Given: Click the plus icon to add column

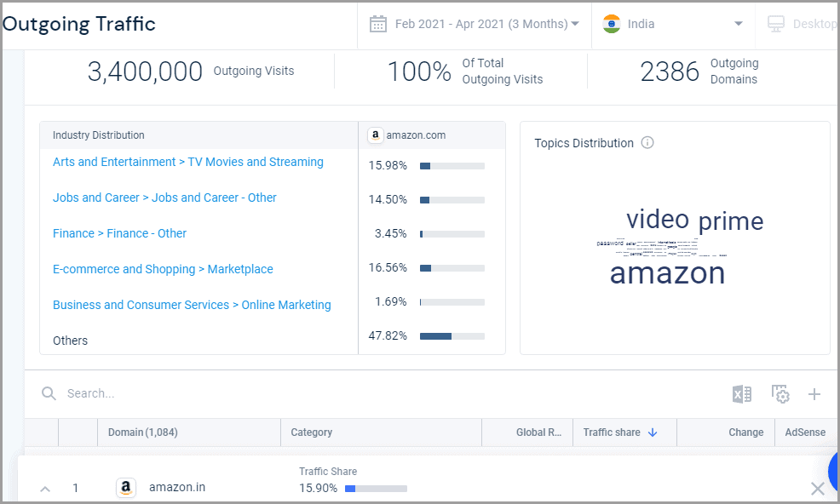Looking at the screenshot, I should tap(814, 394).
